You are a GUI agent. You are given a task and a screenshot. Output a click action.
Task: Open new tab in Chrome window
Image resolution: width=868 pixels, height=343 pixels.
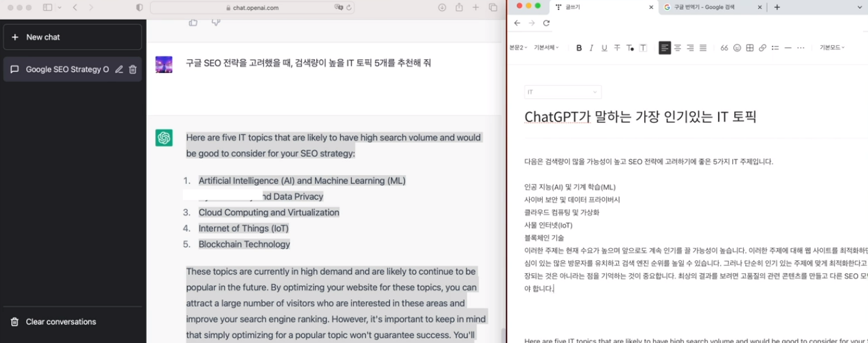pyautogui.click(x=777, y=7)
